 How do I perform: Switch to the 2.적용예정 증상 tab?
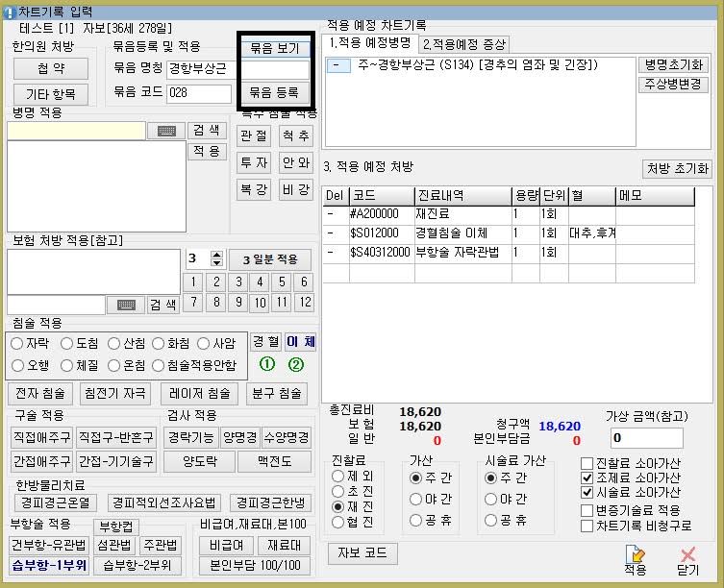(x=464, y=44)
